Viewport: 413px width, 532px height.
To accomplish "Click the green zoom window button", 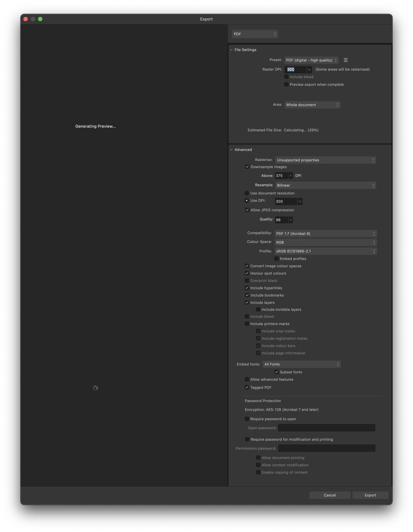I will [x=40, y=19].
